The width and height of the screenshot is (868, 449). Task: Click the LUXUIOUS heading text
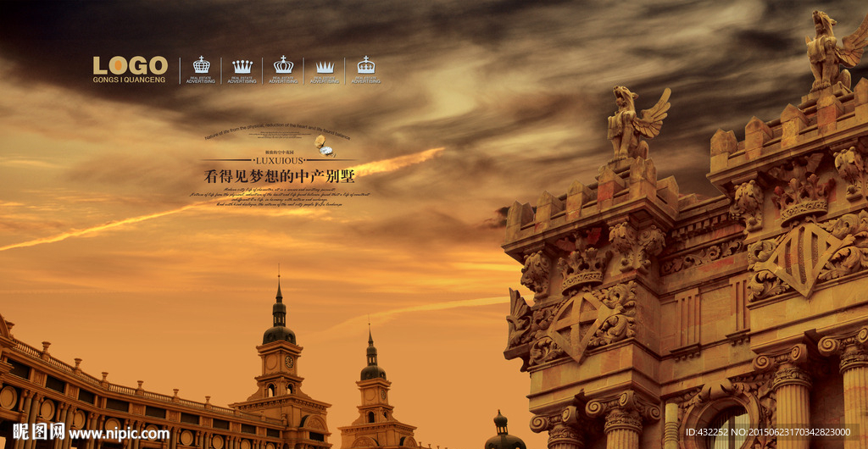(x=278, y=160)
